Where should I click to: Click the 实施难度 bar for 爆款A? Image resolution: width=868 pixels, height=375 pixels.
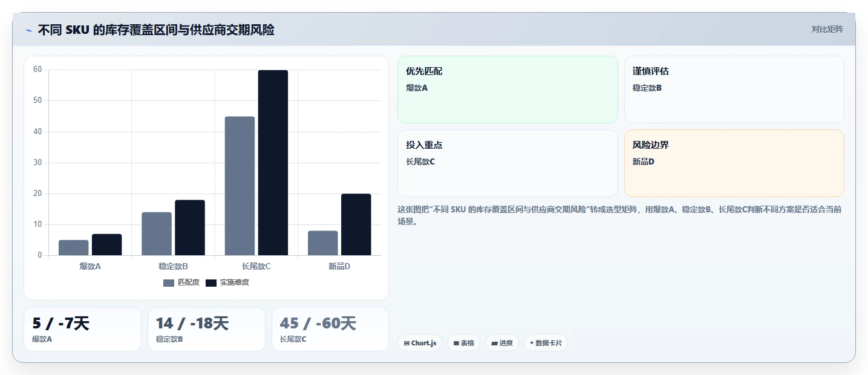[107, 244]
